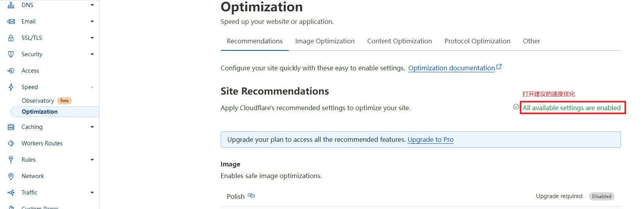This screenshot has width=644, height=209.
Task: Click the SSL/TLS lock icon
Action: [11, 38]
